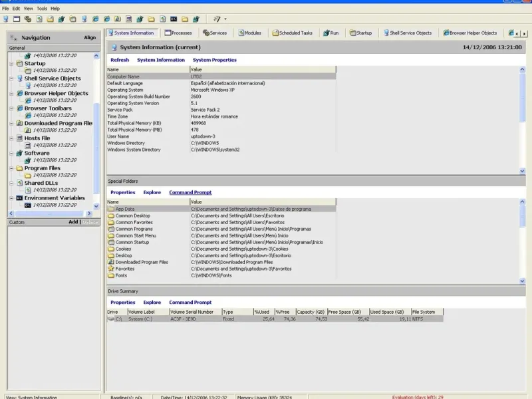Click Add in the Custom panel
Screen dimensions: 532x399
pyautogui.click(x=73, y=222)
